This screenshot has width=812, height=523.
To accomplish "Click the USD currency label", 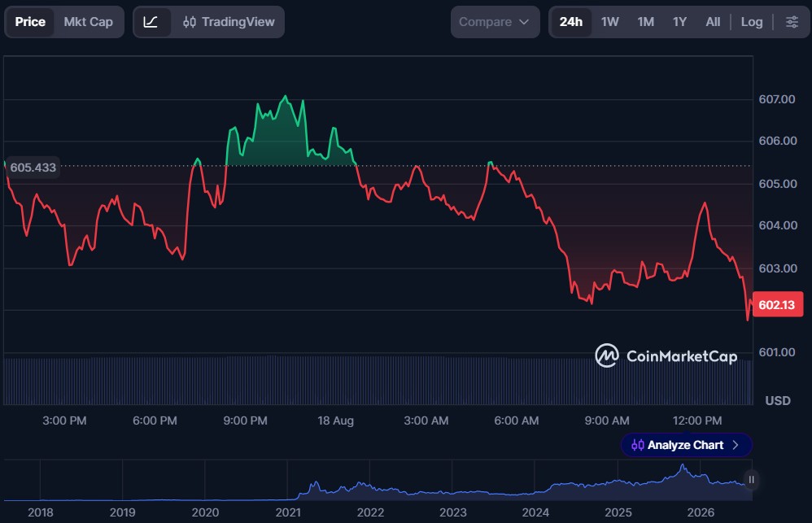I will click(x=778, y=401).
